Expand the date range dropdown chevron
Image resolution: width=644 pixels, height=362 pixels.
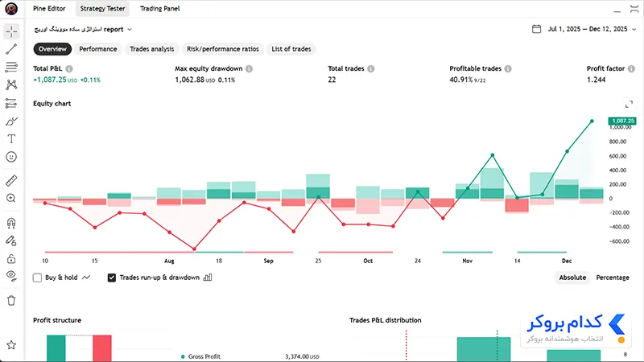pos(634,29)
